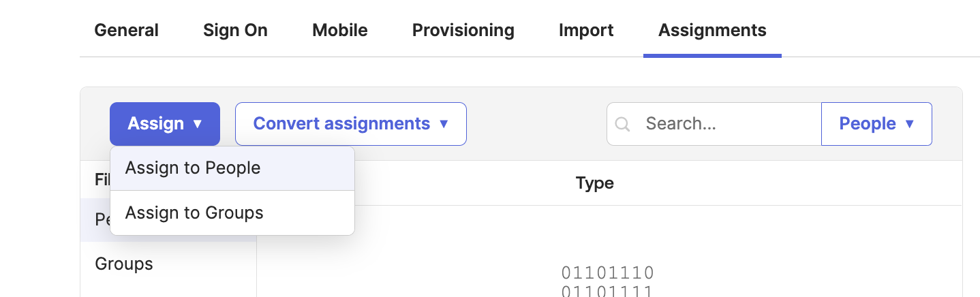Switch to the Sign On tab
This screenshot has height=297, width=980.
235,31
